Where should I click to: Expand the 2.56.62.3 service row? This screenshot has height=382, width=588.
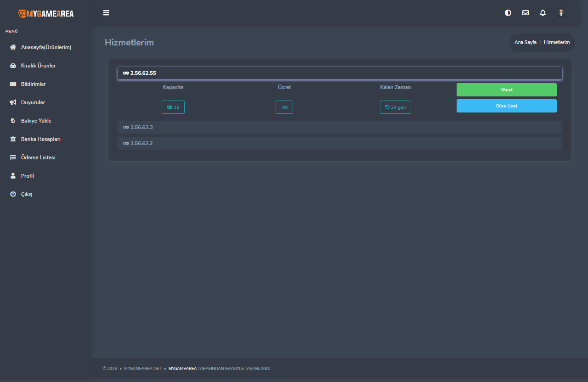[x=339, y=127]
